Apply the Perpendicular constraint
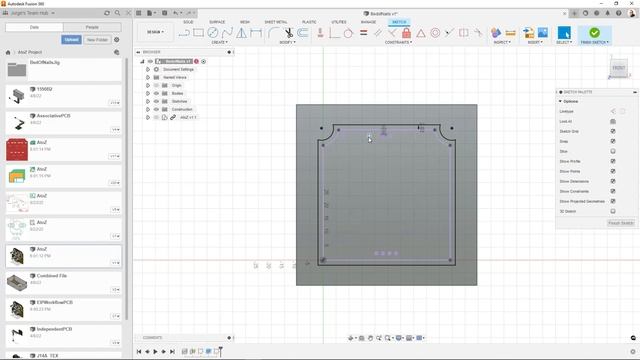 click(x=392, y=33)
